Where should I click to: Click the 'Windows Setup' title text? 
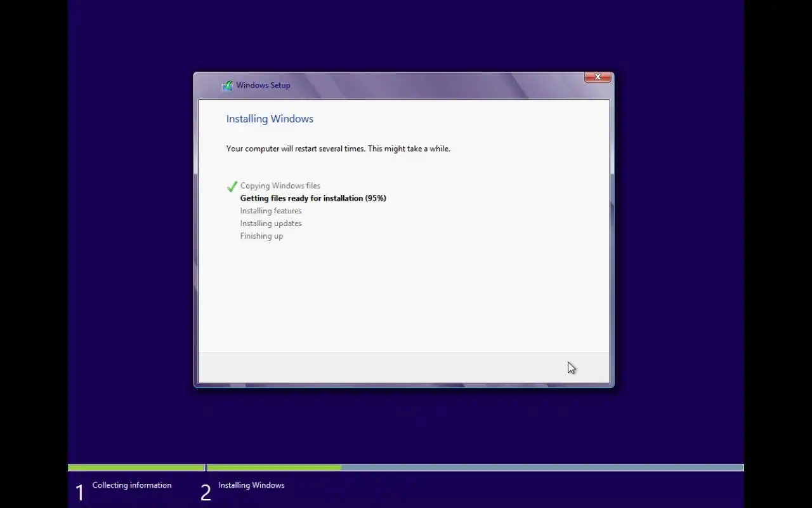coord(263,85)
